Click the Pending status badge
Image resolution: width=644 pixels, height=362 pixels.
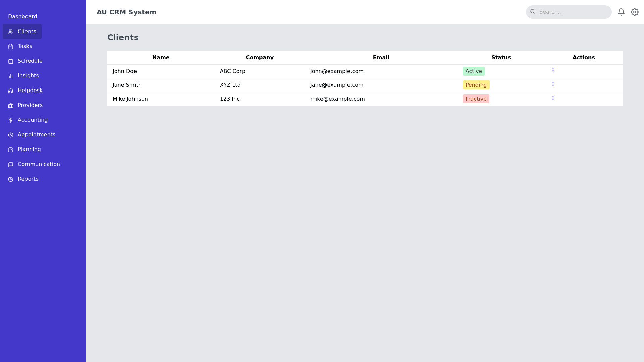(476, 85)
